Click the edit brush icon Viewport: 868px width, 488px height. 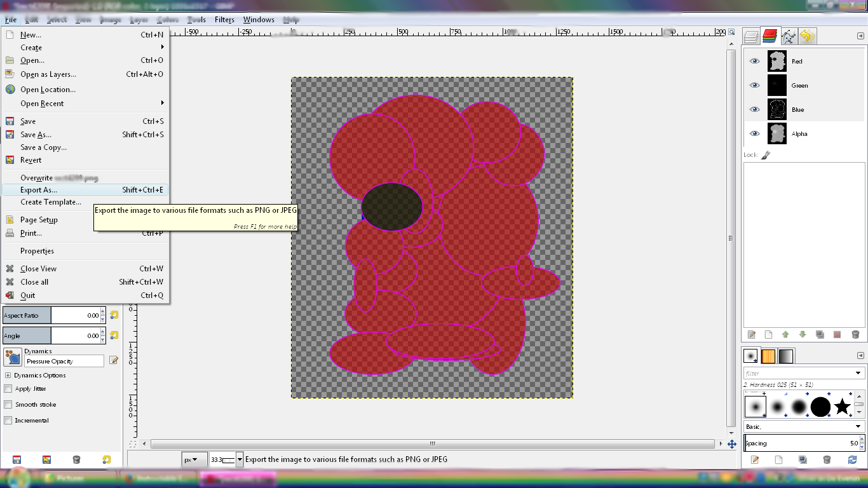pos(756,459)
